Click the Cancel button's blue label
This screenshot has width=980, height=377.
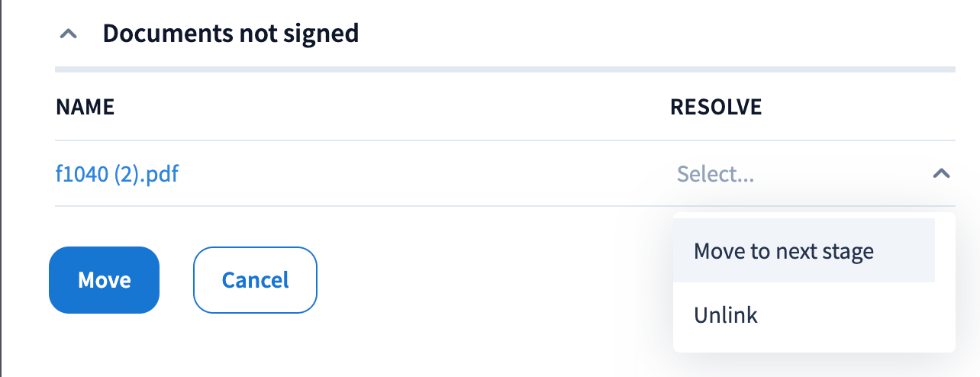[255, 280]
